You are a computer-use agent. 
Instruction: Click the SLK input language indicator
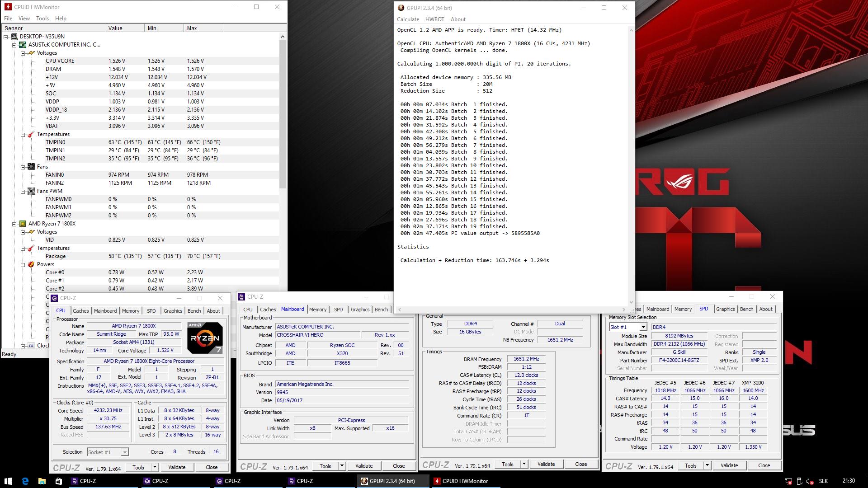823,481
